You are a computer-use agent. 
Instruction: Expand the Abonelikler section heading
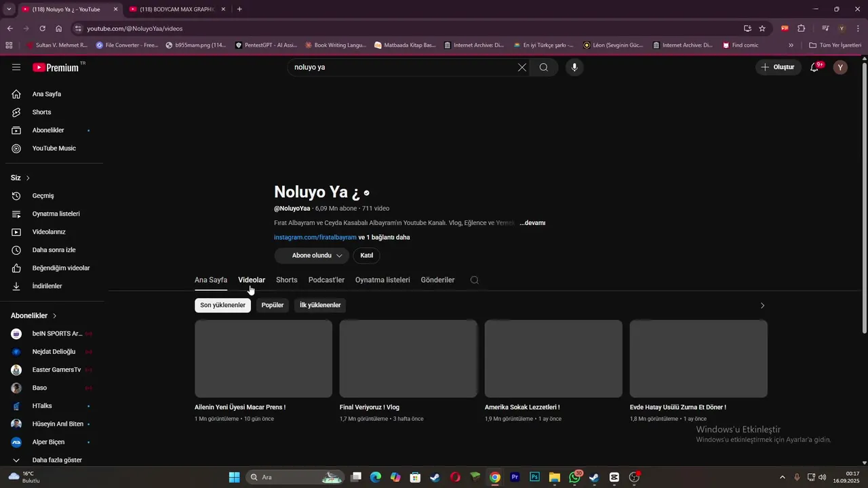34,316
